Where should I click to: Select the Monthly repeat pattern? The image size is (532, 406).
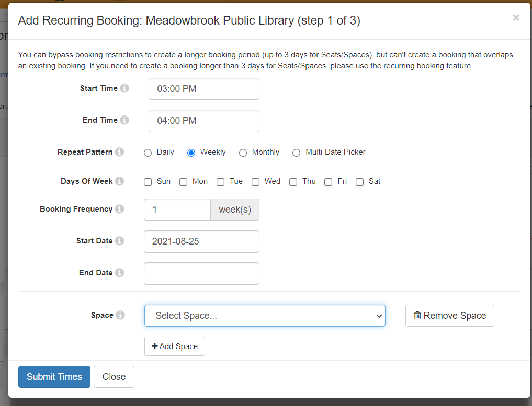[x=243, y=153]
